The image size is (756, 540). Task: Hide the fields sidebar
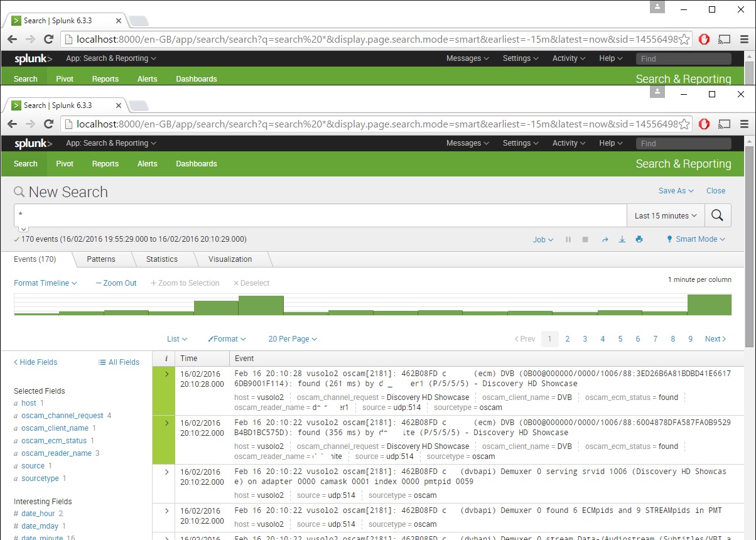click(x=36, y=362)
